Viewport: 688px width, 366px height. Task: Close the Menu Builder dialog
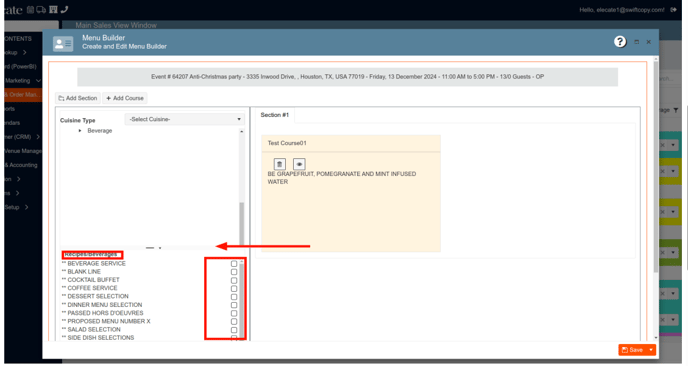tap(649, 42)
